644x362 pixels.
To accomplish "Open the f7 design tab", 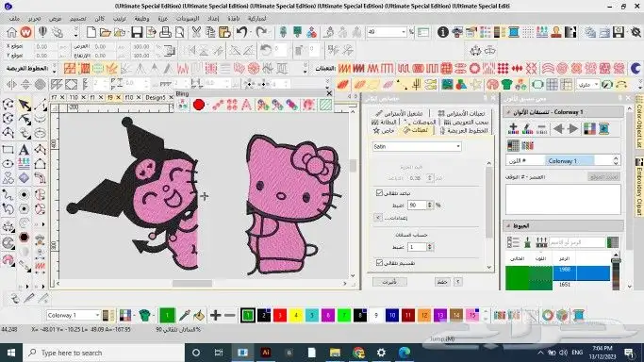I will pyautogui.click(x=58, y=97).
